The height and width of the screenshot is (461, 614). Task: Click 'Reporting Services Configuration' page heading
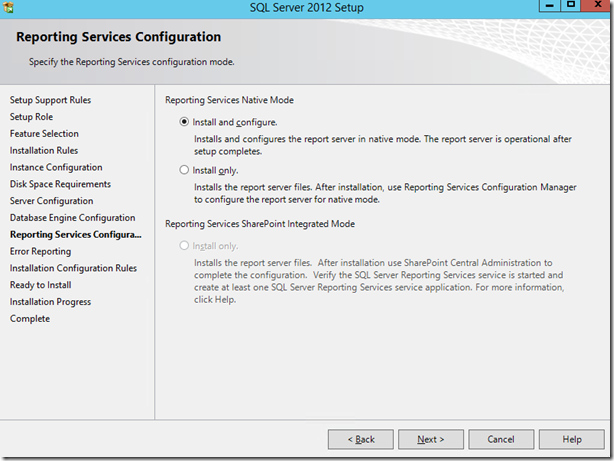coord(118,37)
